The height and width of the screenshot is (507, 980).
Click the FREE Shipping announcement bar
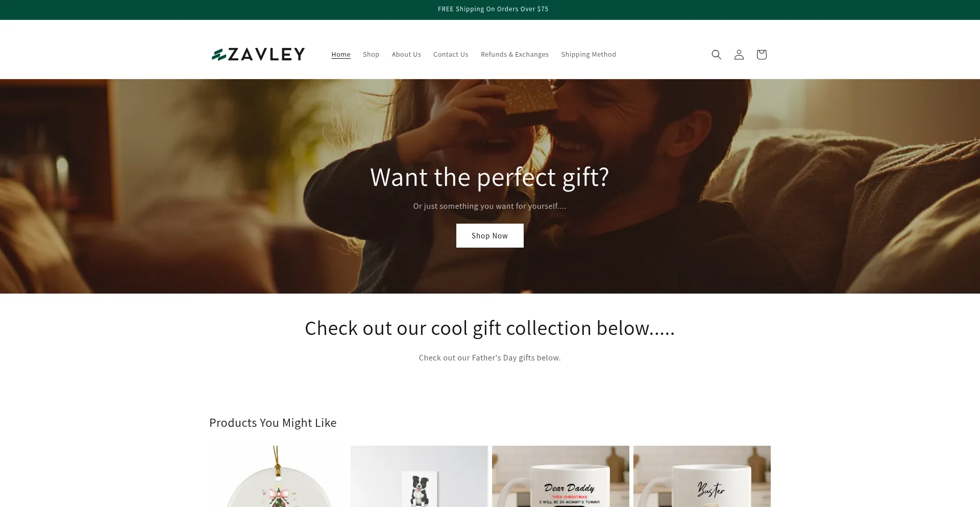point(490,9)
